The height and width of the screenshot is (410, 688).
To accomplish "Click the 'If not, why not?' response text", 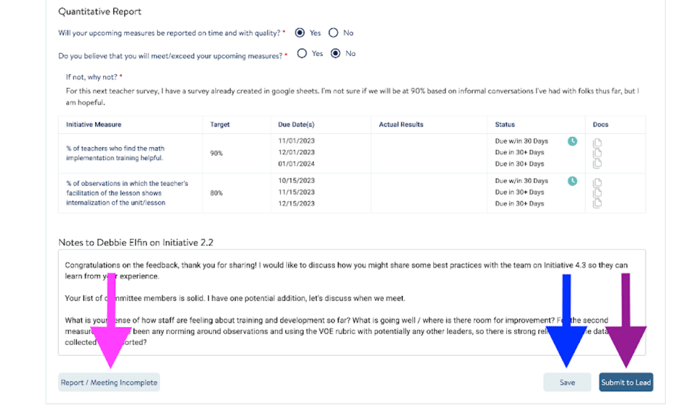I will (350, 96).
